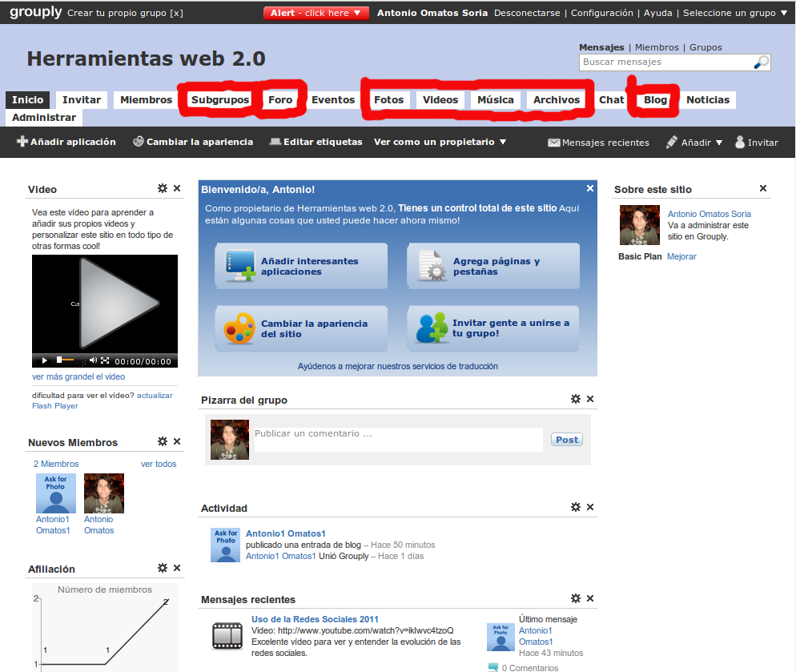
Task: Open the Noticias tab
Action: pos(708,99)
